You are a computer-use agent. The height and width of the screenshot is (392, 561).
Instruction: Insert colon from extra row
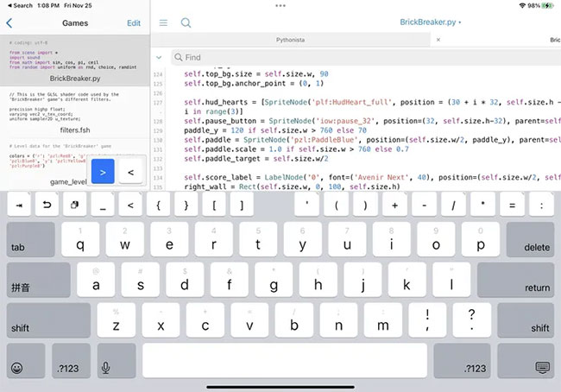tap(541, 205)
